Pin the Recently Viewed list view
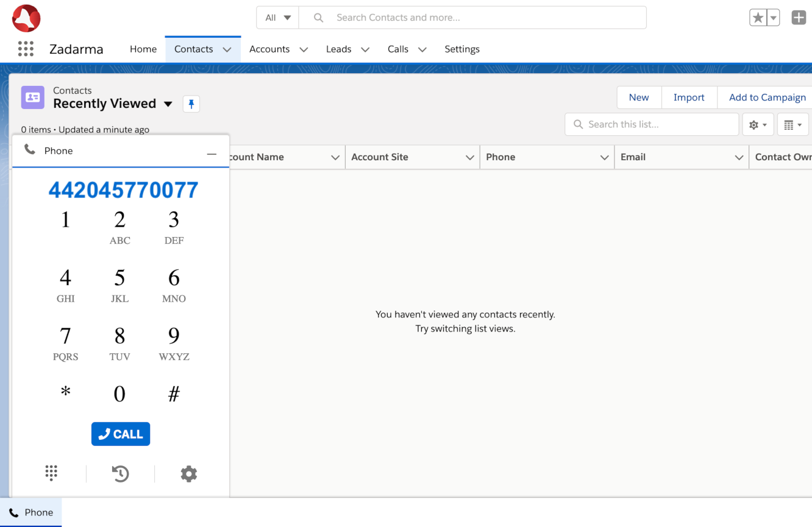 tap(191, 104)
